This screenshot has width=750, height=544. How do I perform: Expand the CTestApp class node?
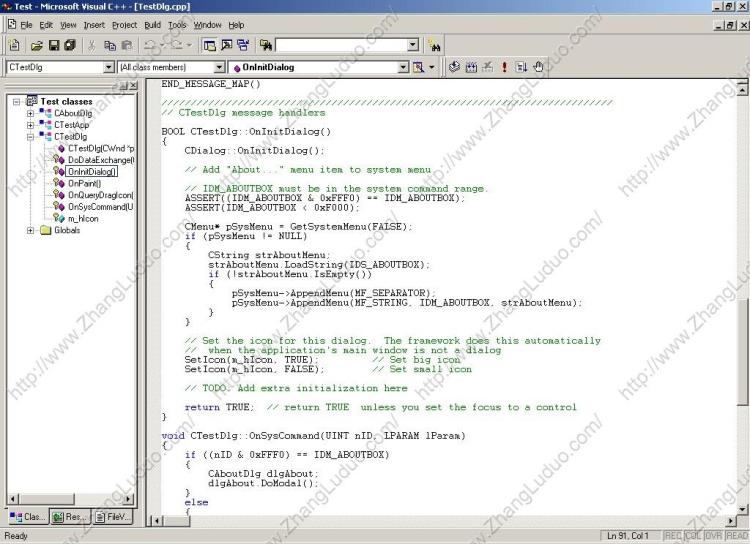click(x=31, y=125)
